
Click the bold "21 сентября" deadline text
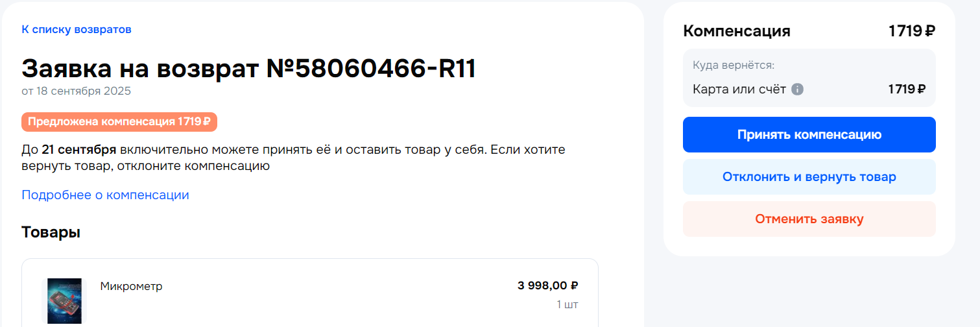tap(78, 150)
